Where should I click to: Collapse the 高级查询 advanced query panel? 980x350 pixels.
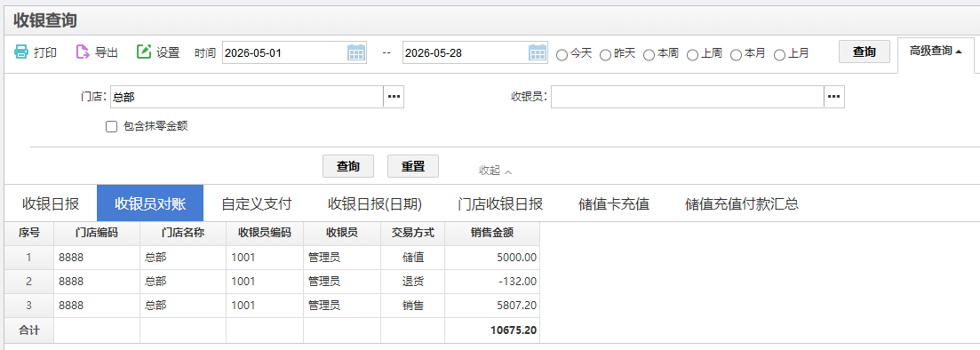click(x=936, y=52)
